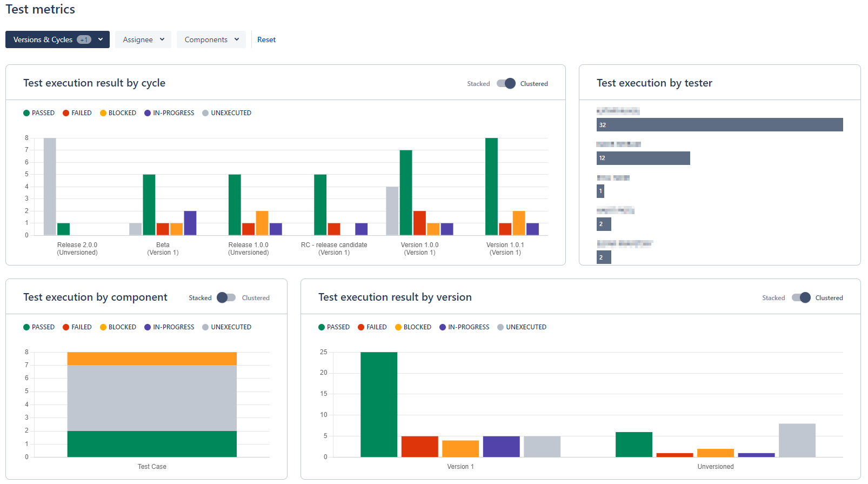This screenshot has height=484, width=868.
Task: Click the +1 badge on Versions & Cycles
Action: click(84, 39)
